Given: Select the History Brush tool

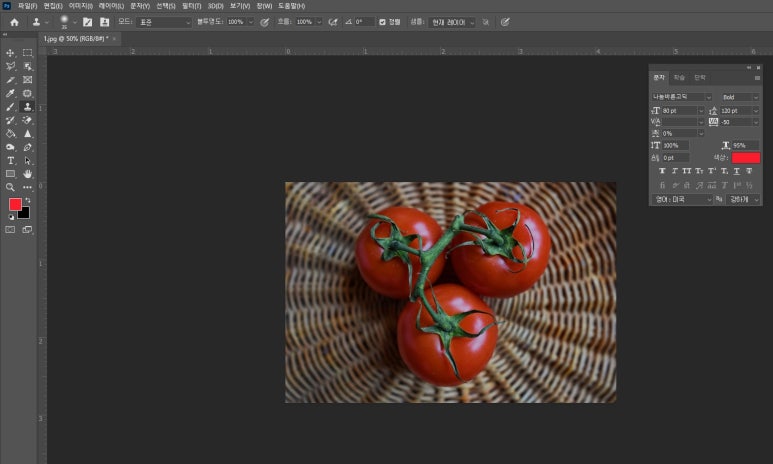Looking at the screenshot, I should [10, 120].
